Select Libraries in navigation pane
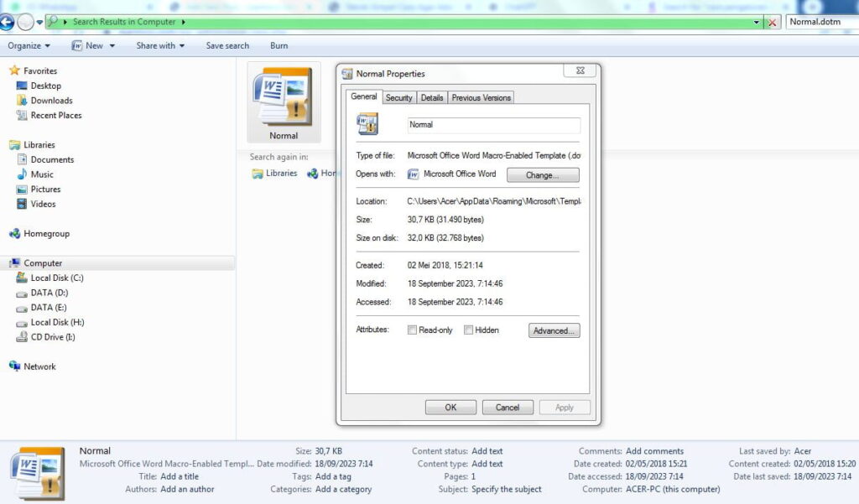Screen dimensions: 859x504 point(39,144)
